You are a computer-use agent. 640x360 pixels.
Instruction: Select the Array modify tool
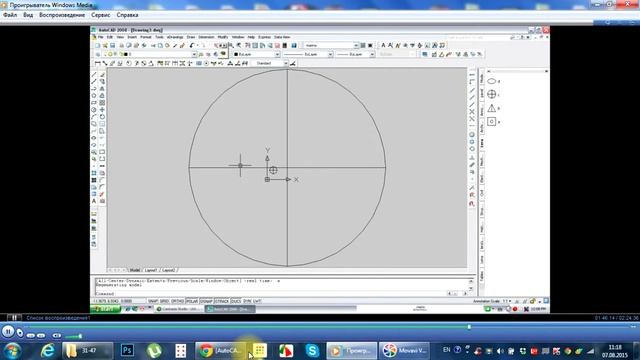point(102,102)
